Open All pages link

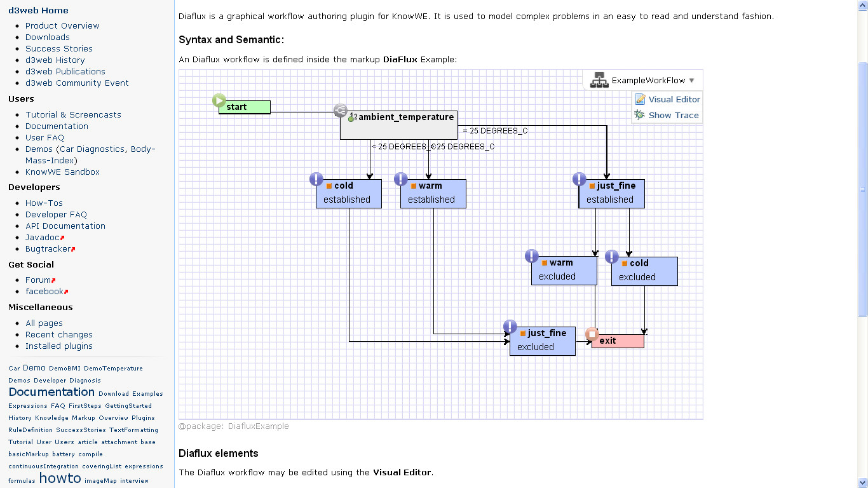[x=44, y=323]
